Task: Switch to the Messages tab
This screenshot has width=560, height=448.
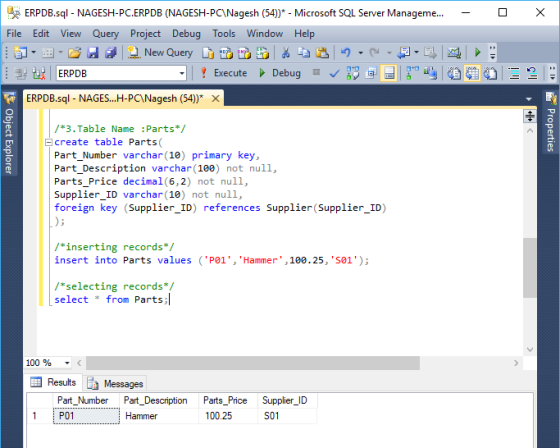Action: coord(115,383)
